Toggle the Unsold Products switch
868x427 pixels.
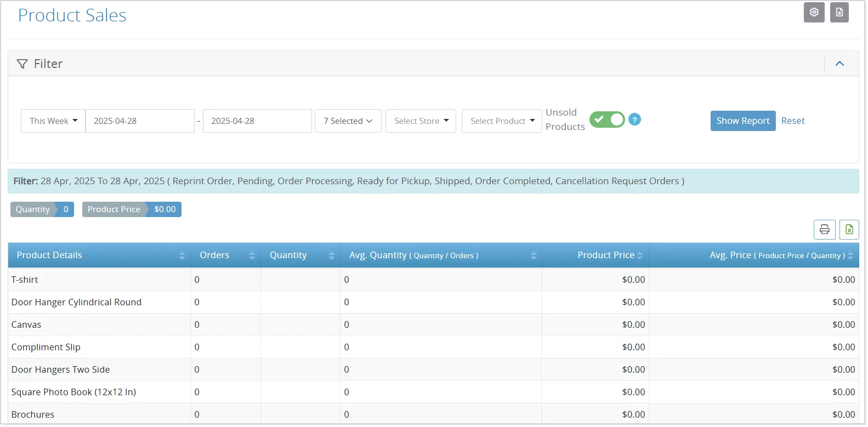(x=607, y=119)
